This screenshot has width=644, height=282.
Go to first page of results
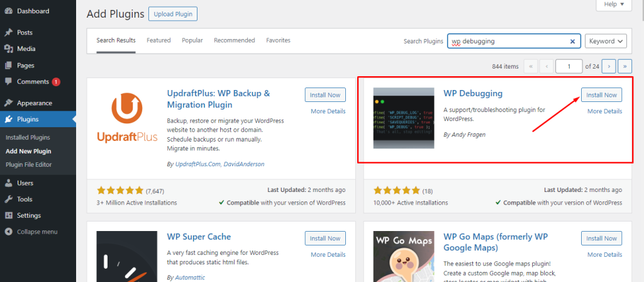point(531,66)
